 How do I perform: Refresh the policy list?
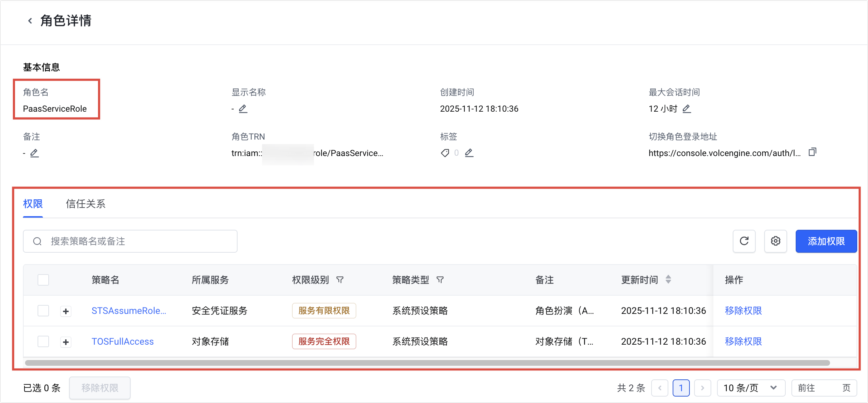pyautogui.click(x=744, y=241)
